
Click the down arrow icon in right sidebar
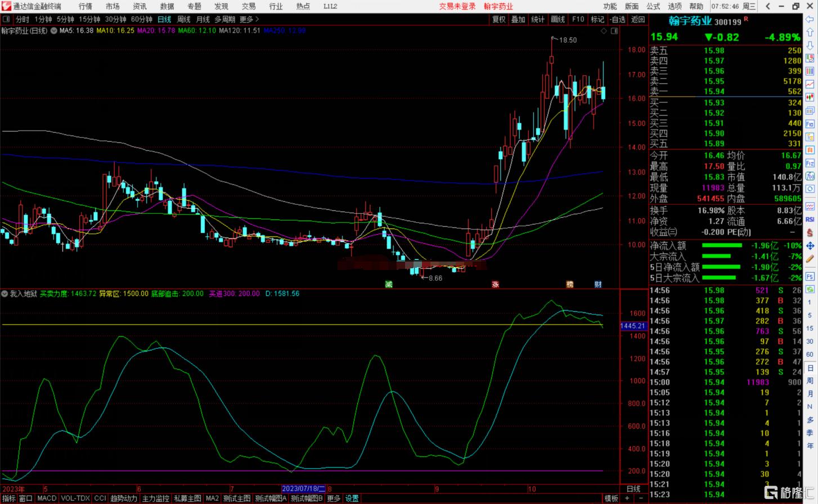tap(810, 46)
